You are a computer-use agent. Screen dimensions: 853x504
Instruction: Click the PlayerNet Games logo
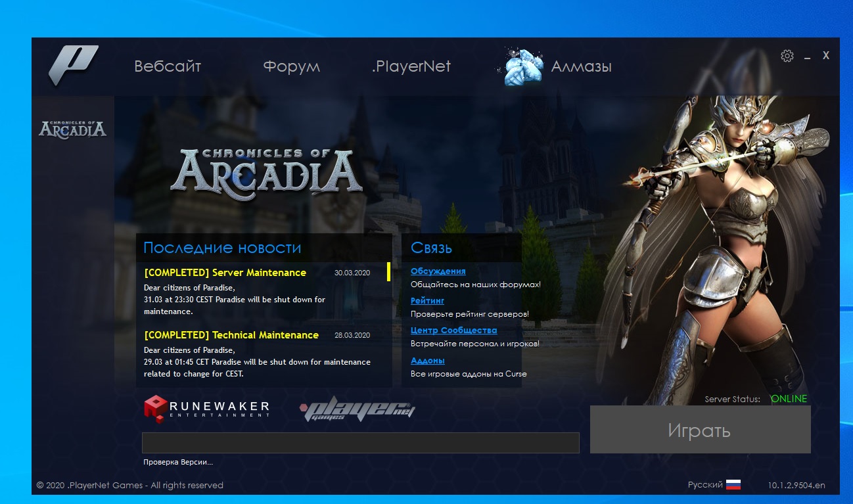357,410
